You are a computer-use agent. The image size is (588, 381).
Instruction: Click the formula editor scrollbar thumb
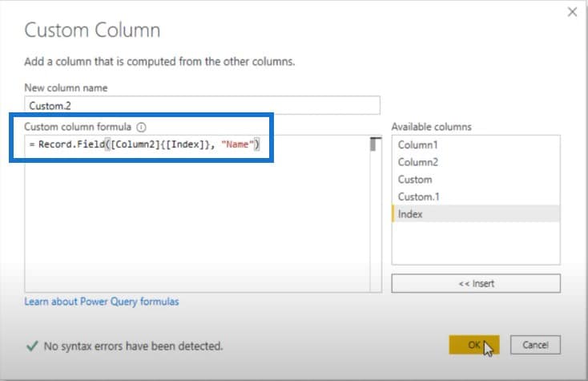[x=373, y=144]
